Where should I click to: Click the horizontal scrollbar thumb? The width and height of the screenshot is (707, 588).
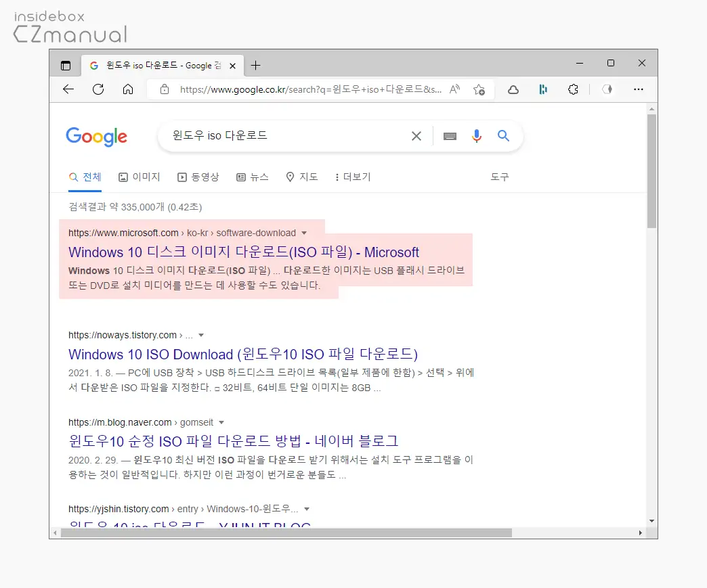286,533
